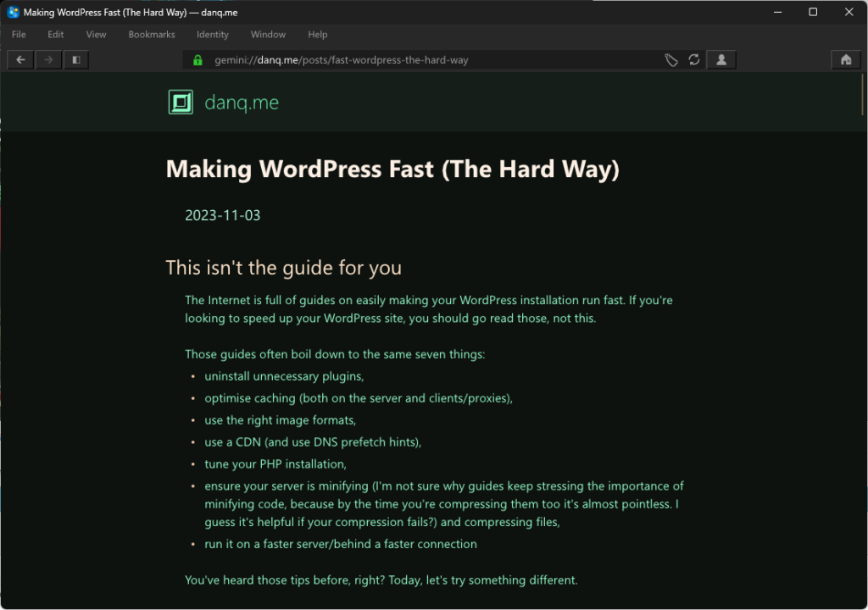
Task: Open the Bookmarks menu
Action: (x=151, y=34)
